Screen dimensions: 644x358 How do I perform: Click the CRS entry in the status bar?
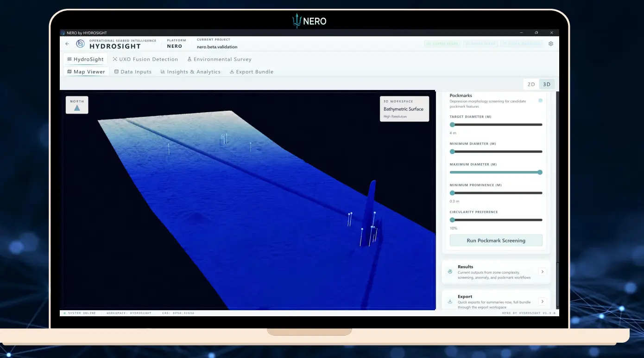pos(178,313)
